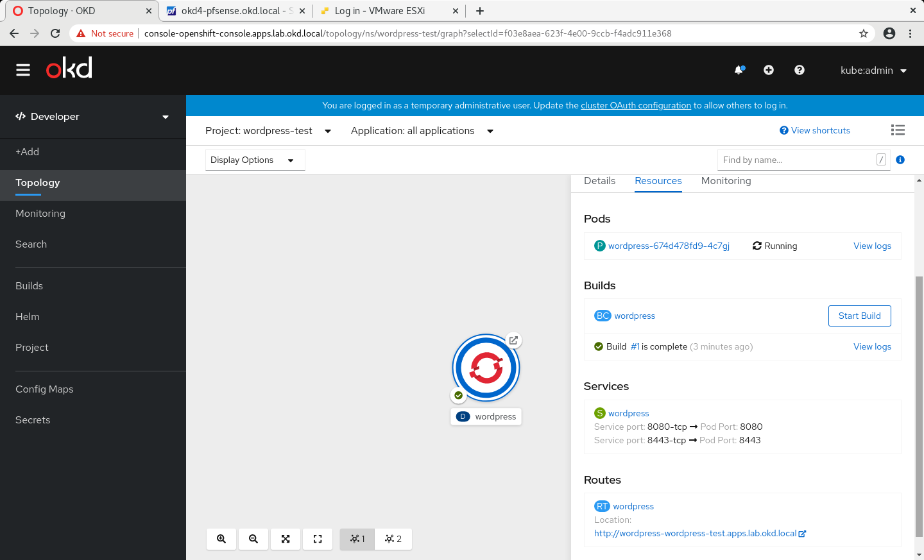Open the help question mark menu

[800, 70]
